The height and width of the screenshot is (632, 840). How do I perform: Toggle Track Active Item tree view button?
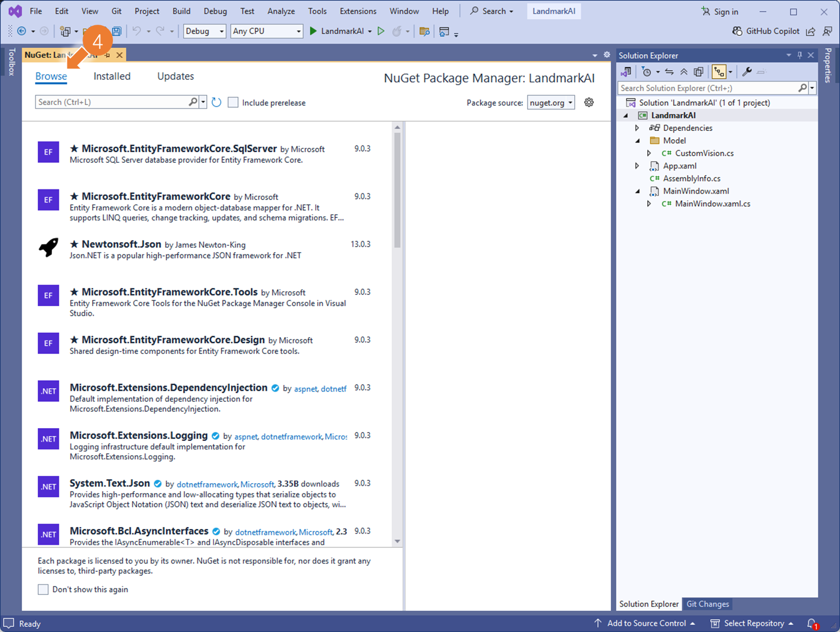tap(719, 71)
